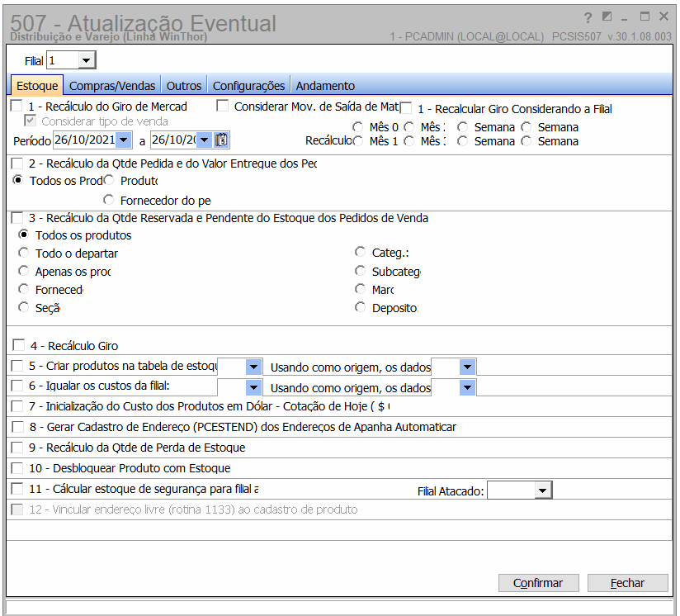Select the Estoque tab
Viewport: 680px width, 616px height.
pos(37,85)
